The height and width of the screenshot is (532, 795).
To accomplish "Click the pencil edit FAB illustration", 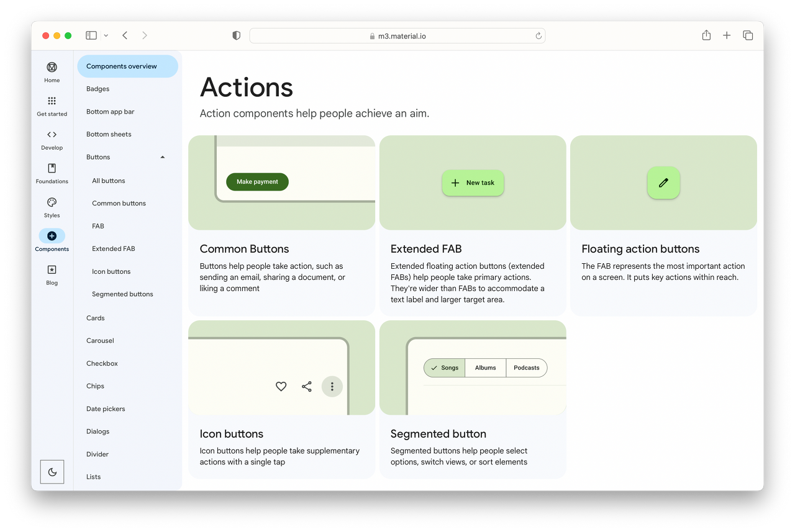I will click(x=663, y=183).
